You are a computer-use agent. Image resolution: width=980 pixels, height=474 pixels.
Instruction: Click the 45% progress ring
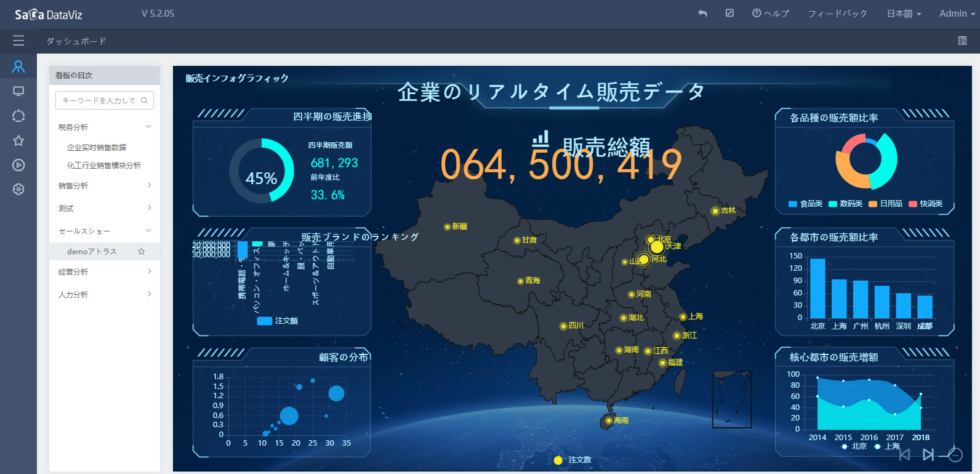(x=262, y=171)
